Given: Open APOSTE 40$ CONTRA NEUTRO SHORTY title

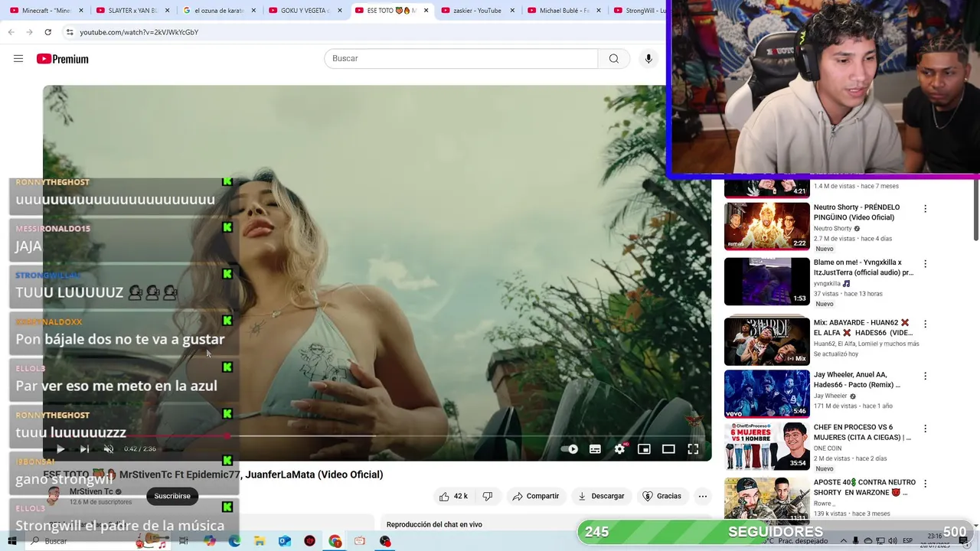Looking at the screenshot, I should point(864,487).
